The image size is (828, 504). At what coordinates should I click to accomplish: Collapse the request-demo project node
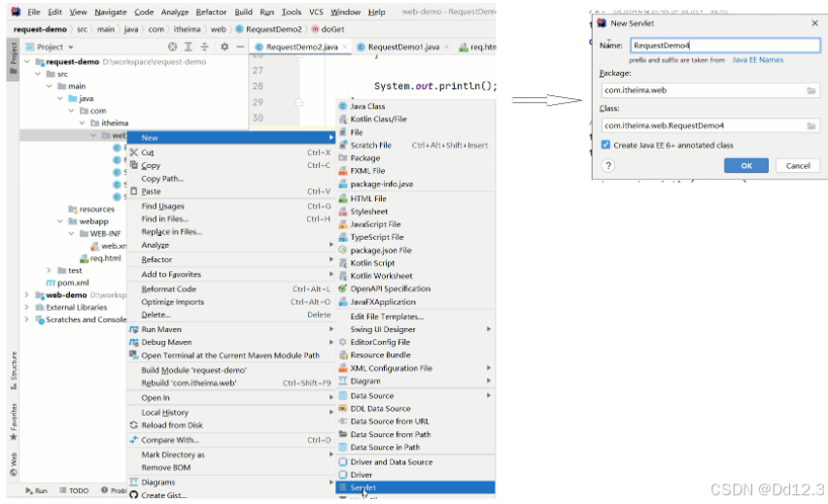tap(27, 62)
